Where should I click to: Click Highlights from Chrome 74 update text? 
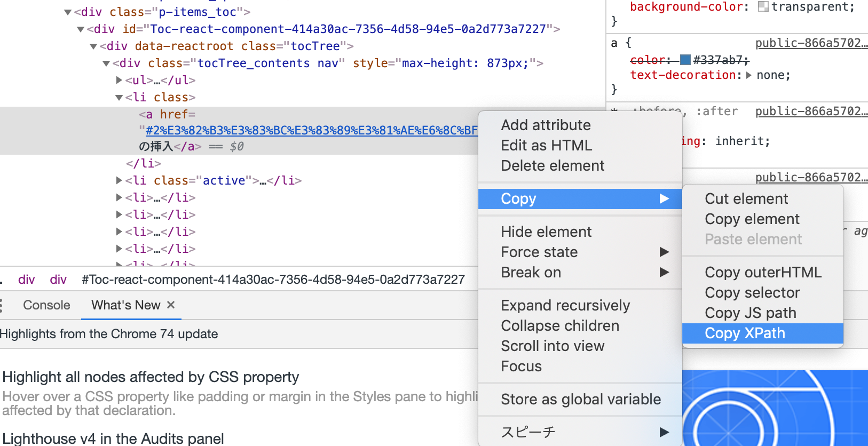click(x=109, y=334)
